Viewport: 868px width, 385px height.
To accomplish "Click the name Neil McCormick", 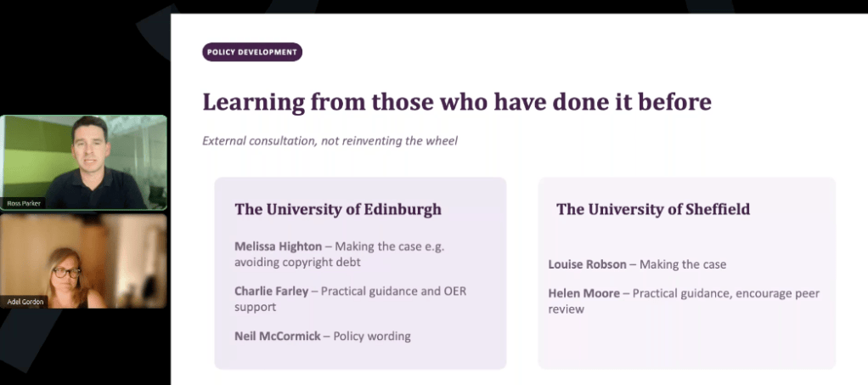I will point(278,337).
